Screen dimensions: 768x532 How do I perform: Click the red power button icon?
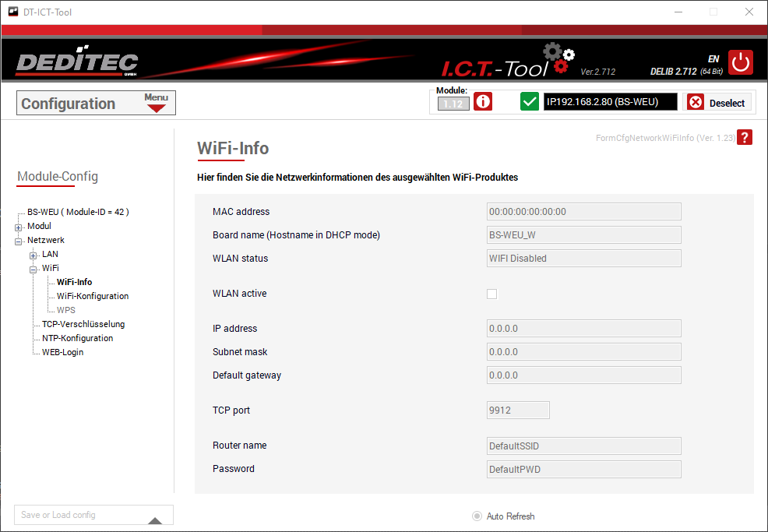click(x=741, y=62)
